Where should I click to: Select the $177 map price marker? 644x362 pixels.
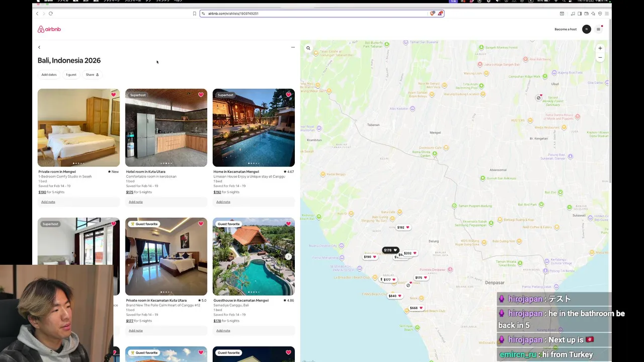[389, 280]
